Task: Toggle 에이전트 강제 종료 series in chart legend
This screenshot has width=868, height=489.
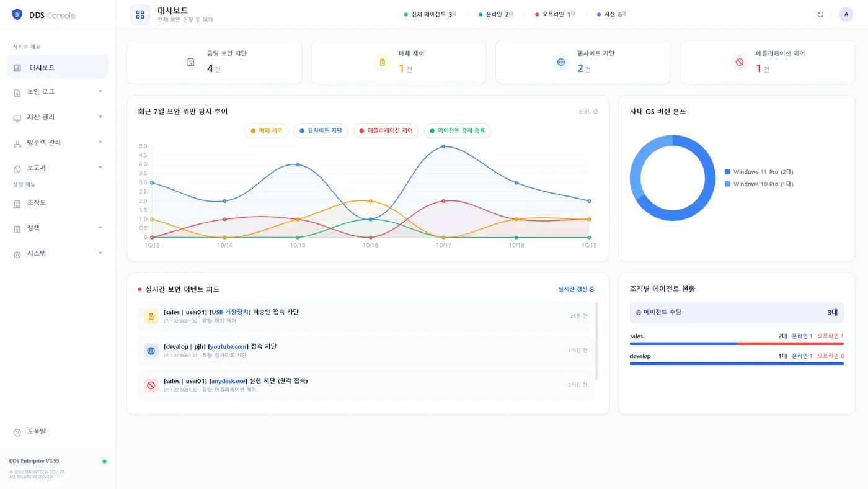Action: pos(458,131)
